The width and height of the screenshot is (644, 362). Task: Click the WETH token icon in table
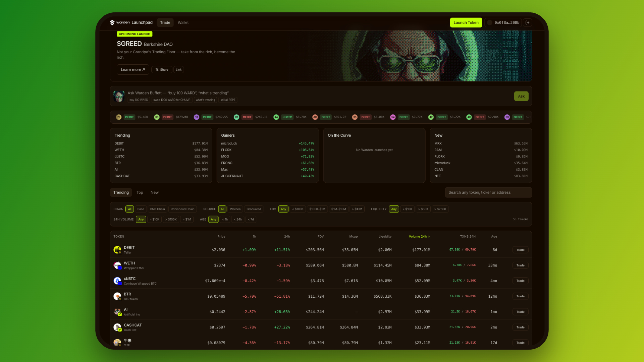[117, 265]
